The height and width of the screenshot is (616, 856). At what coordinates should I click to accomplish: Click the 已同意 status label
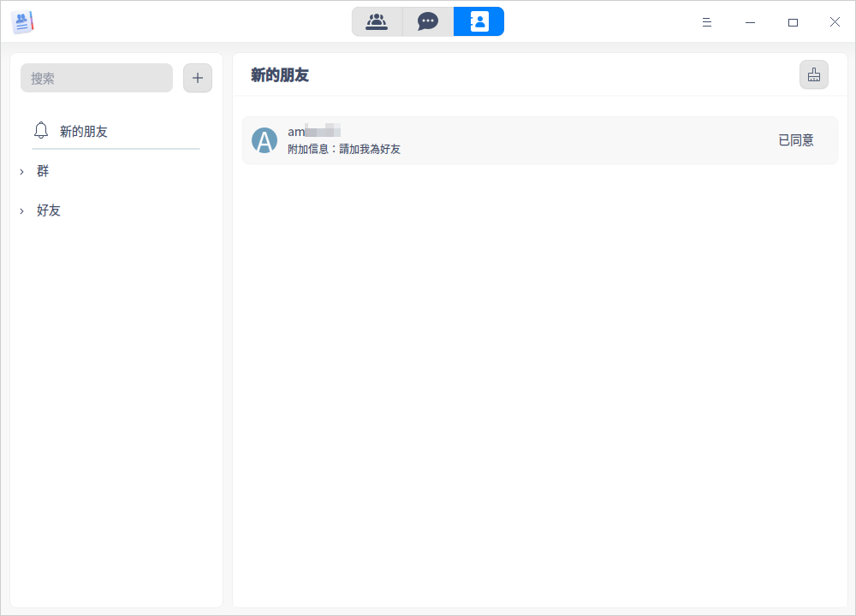coord(796,141)
